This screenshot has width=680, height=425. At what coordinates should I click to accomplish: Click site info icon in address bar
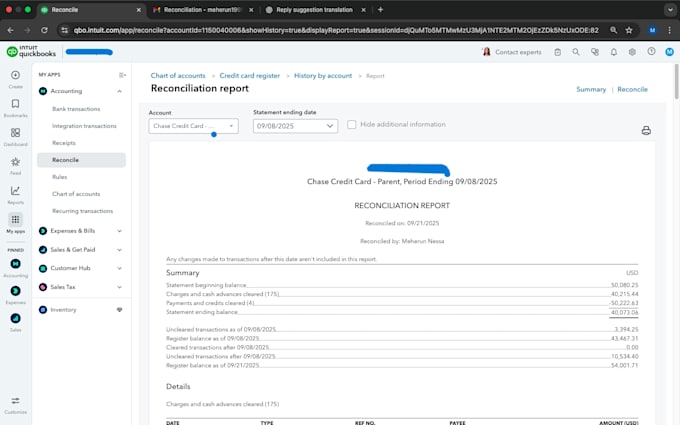coord(65,30)
